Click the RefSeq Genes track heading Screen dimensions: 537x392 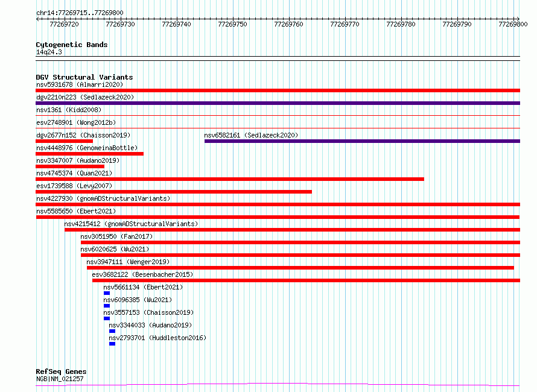[61, 371]
